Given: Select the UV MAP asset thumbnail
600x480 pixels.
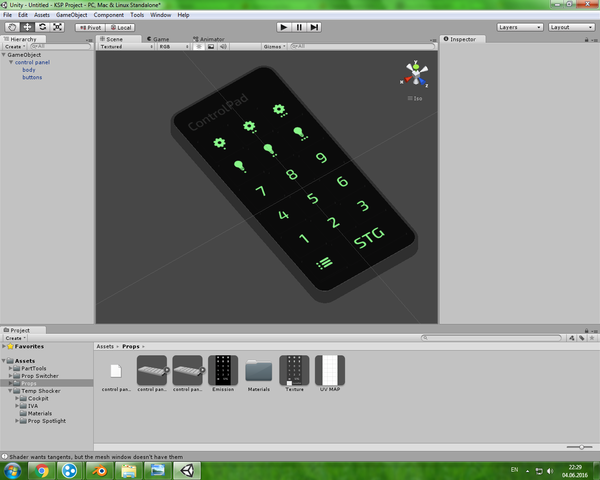Looking at the screenshot, I should click(x=330, y=373).
